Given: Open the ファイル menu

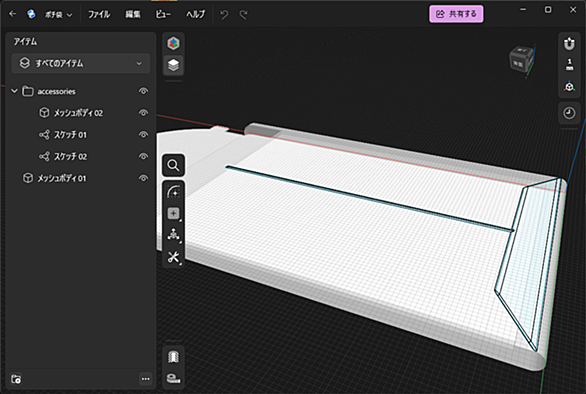Looking at the screenshot, I should [x=99, y=15].
